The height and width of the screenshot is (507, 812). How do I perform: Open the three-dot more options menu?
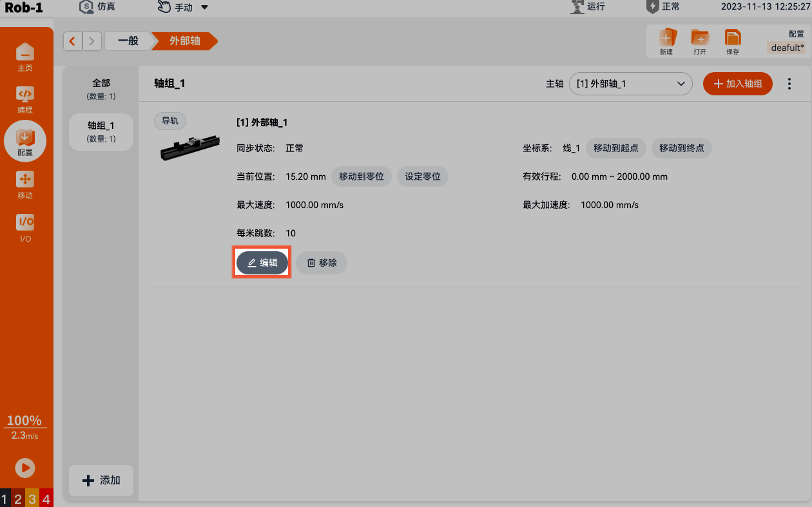[789, 84]
